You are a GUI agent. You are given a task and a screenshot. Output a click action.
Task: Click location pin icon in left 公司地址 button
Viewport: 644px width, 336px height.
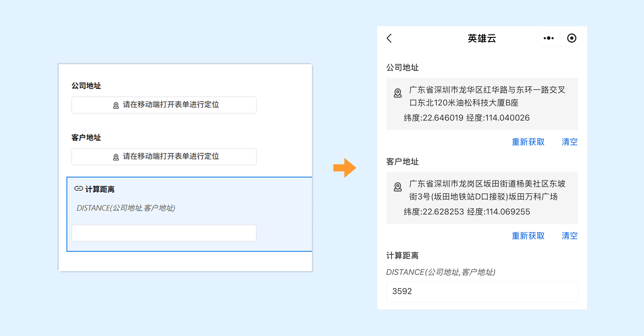[116, 105]
